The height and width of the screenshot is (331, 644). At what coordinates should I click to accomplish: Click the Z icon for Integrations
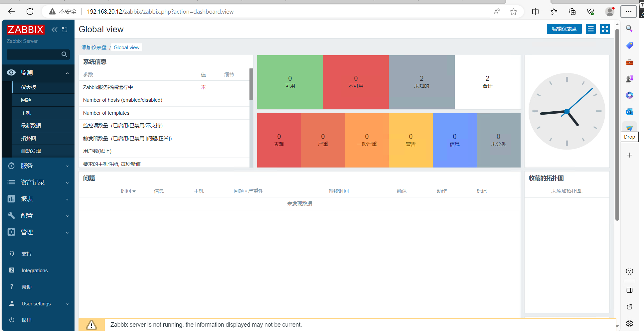[12, 270]
